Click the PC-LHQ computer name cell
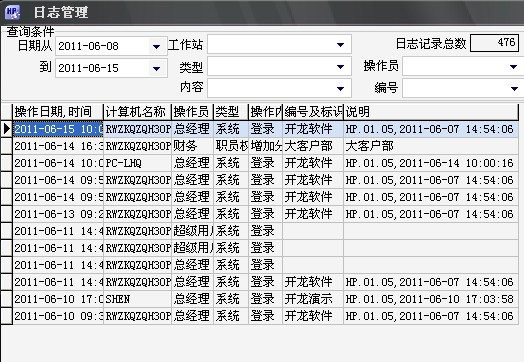 (x=137, y=163)
